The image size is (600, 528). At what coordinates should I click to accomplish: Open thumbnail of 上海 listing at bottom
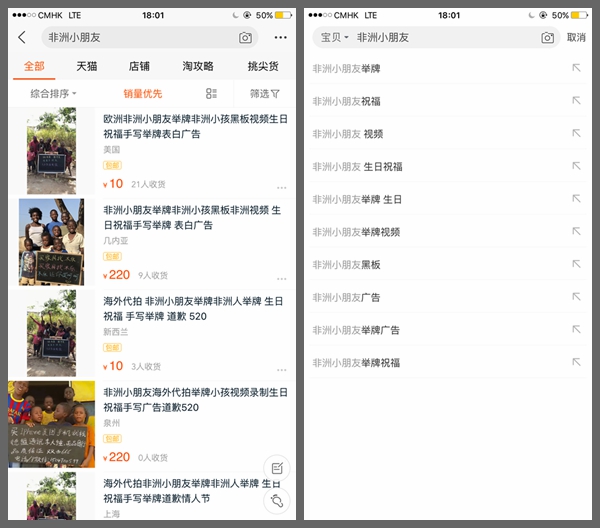[51, 496]
